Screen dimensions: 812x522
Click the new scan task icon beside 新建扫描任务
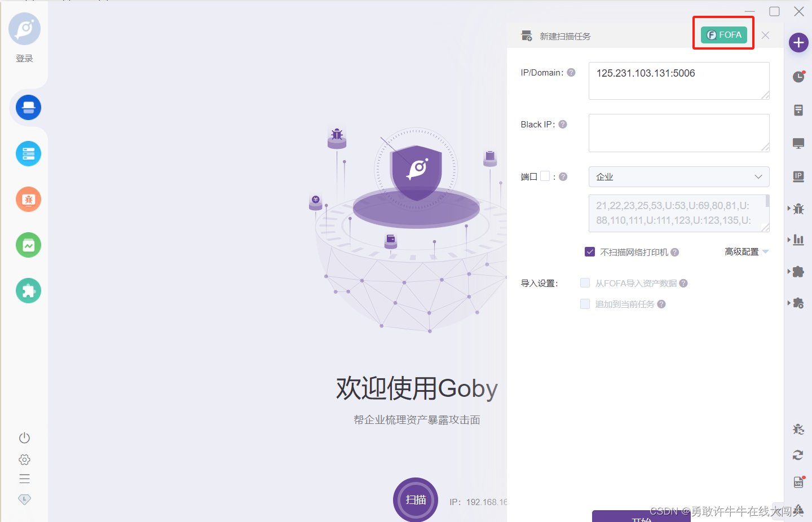(527, 36)
